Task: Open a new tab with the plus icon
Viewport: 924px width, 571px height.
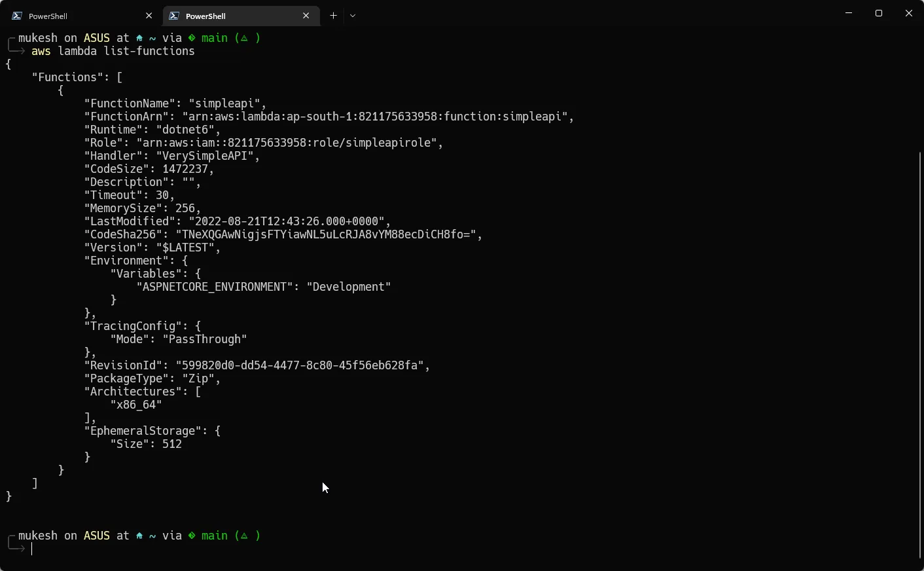Action: coord(333,15)
